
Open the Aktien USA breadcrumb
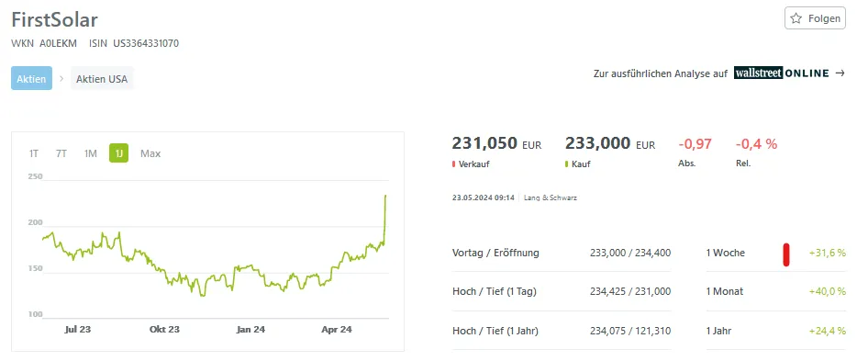[102, 78]
